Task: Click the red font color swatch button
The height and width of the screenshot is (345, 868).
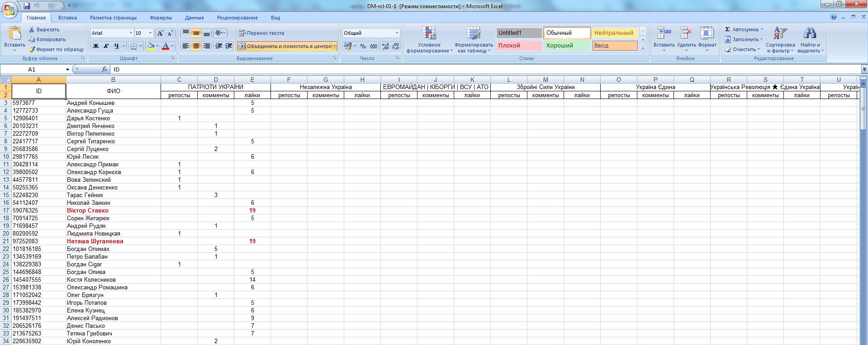Action: (166, 46)
